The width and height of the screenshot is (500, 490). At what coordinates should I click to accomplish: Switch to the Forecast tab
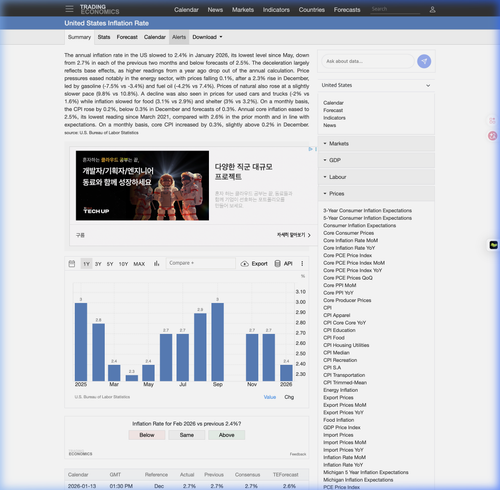[x=127, y=37]
